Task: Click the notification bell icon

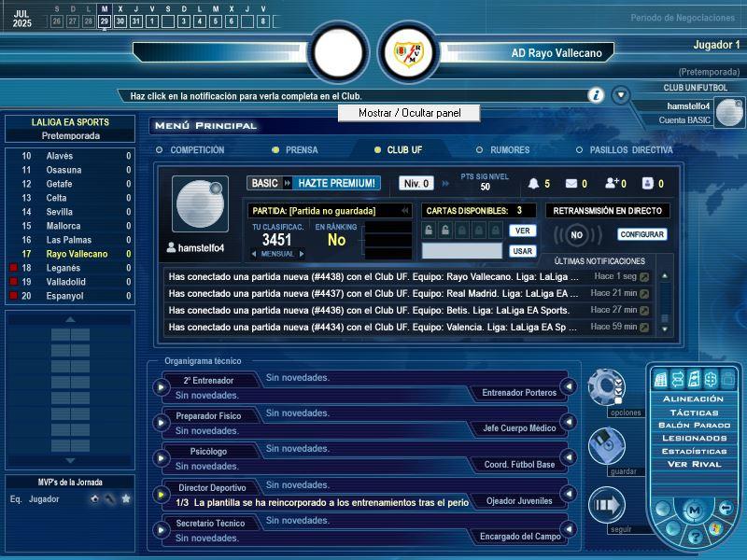Action: click(x=533, y=183)
